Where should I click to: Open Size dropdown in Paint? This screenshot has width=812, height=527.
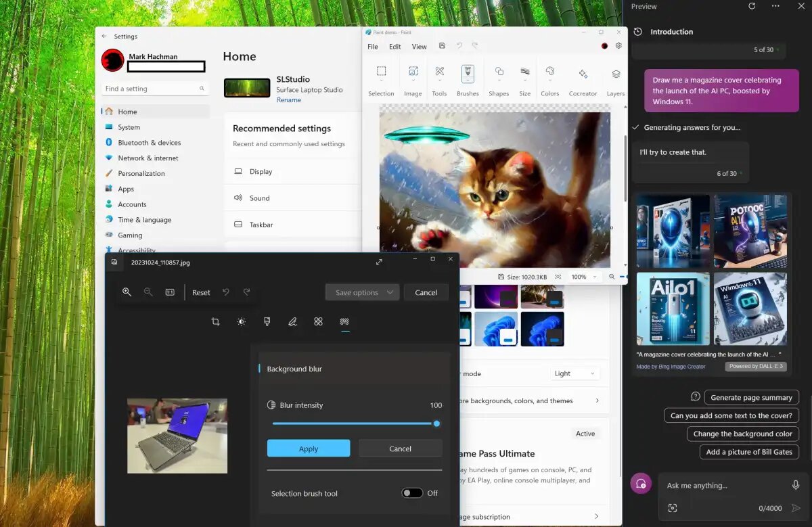[524, 80]
